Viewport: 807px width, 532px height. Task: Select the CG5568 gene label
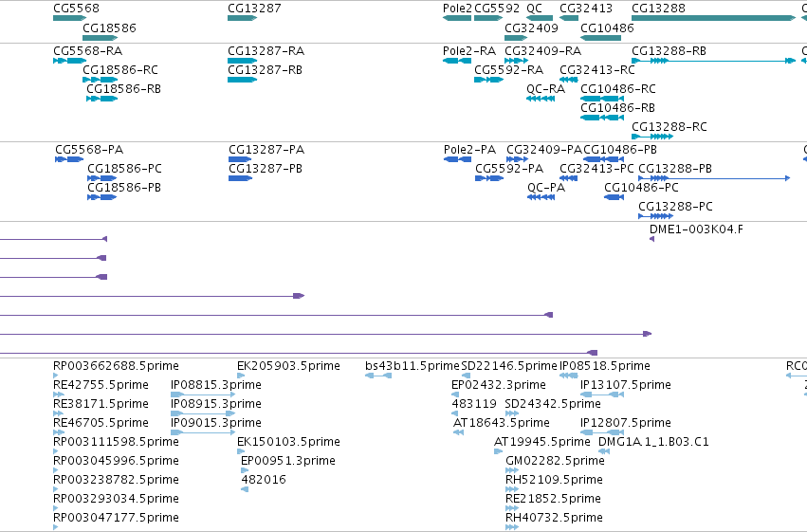coord(76,9)
